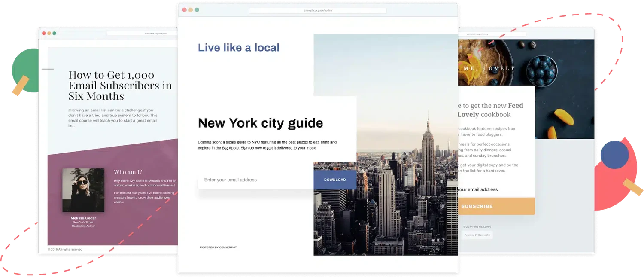Click the center window's address bar

coord(318,10)
